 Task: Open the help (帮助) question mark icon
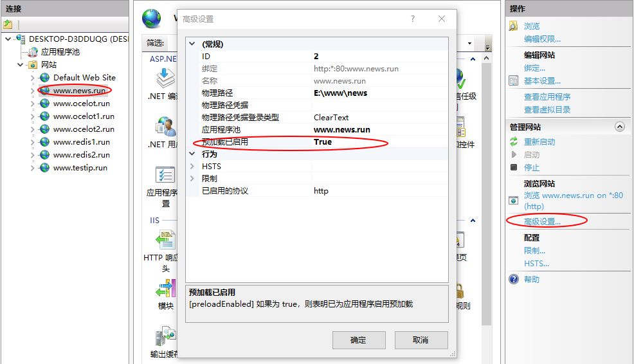(514, 279)
